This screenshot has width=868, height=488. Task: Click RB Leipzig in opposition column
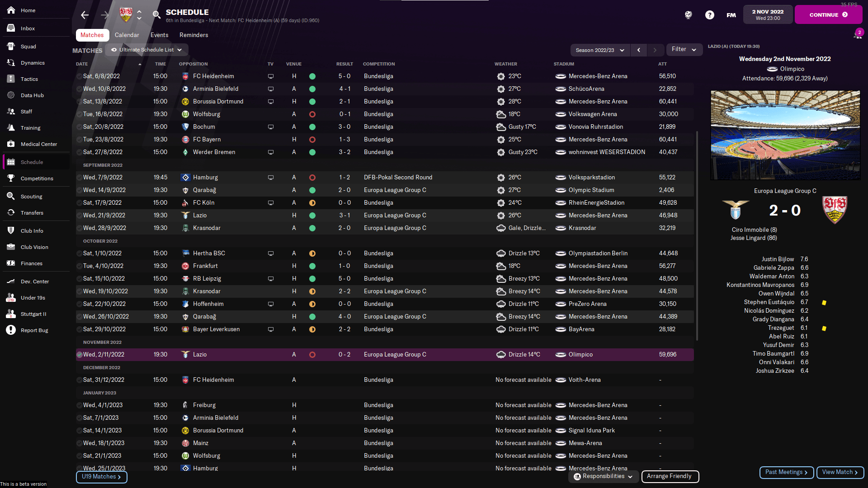[x=207, y=279]
